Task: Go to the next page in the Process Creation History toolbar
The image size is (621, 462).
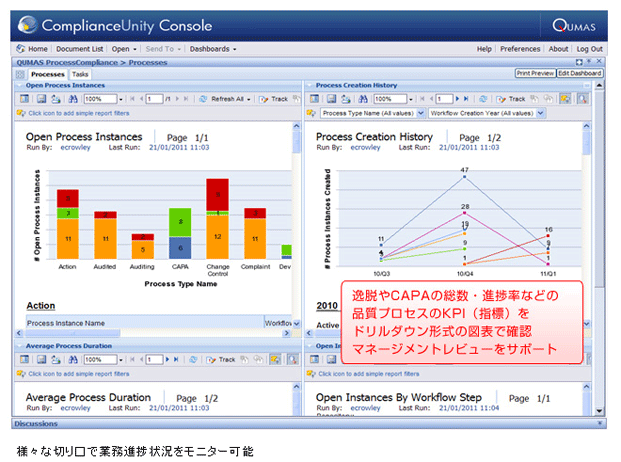Action: pyautogui.click(x=457, y=99)
